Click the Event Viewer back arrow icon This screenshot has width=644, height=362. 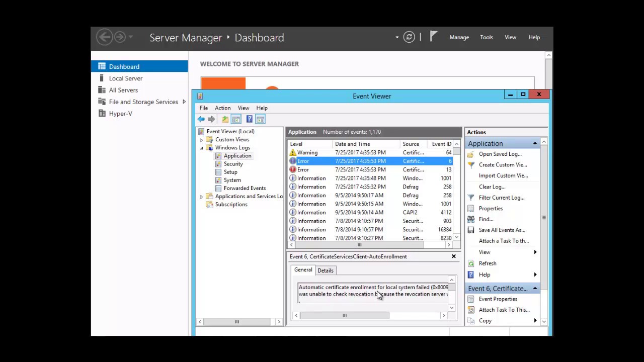point(201,119)
